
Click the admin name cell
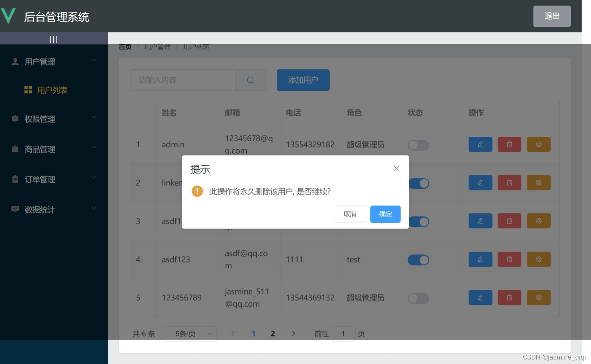click(x=173, y=144)
